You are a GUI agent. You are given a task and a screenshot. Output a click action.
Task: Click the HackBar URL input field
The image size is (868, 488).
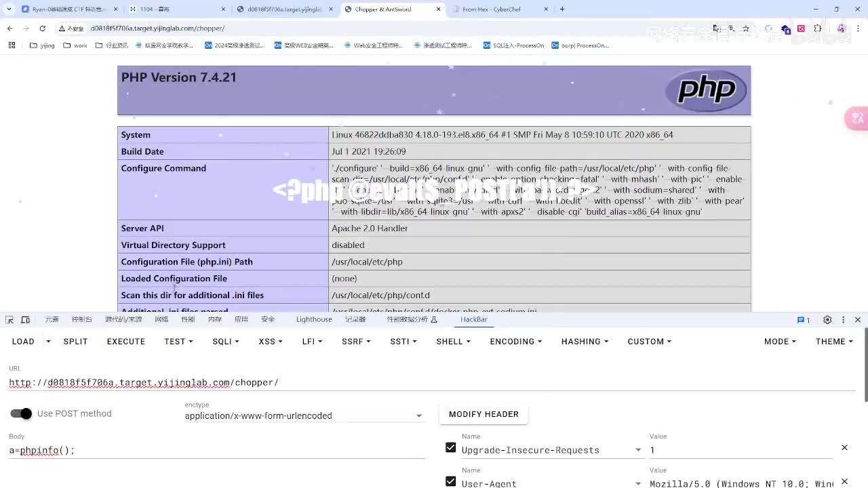[432, 382]
